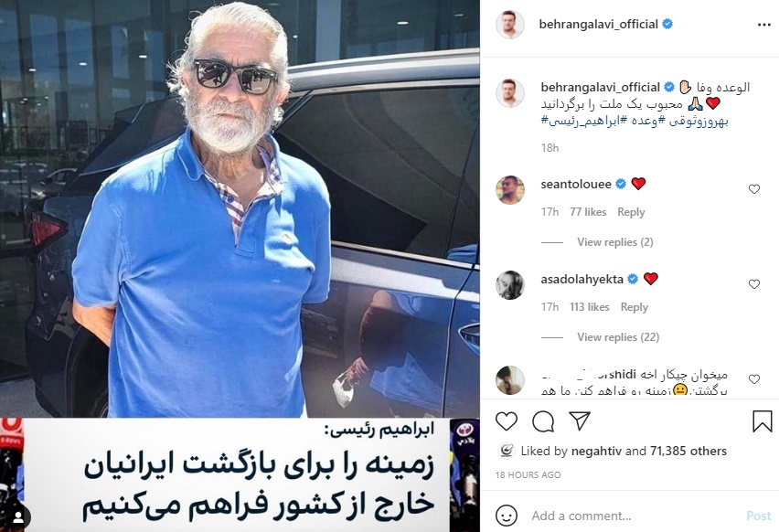Open the behrangalavi_official profile in the header

click(x=598, y=25)
